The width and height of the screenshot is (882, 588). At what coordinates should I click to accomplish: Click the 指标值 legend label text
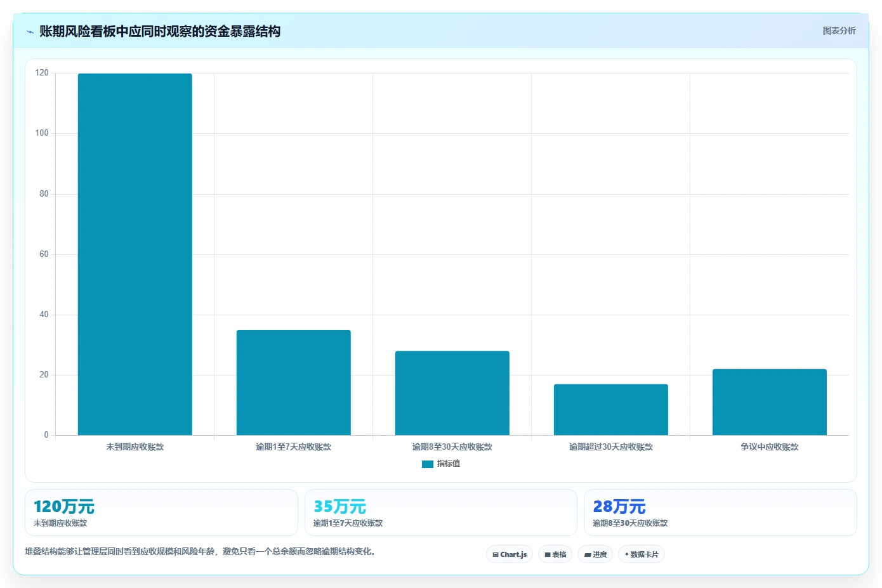449,464
